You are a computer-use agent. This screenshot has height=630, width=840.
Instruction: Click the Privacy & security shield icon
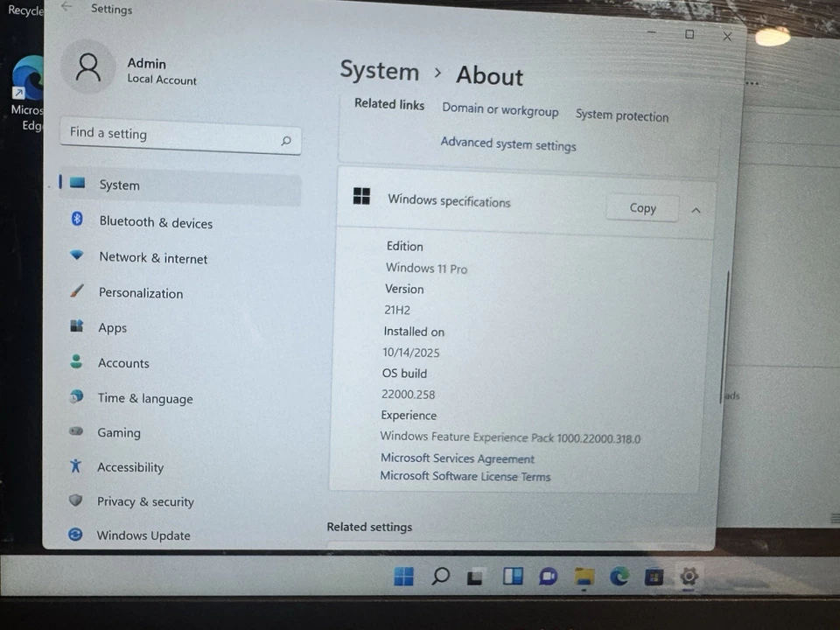point(75,500)
